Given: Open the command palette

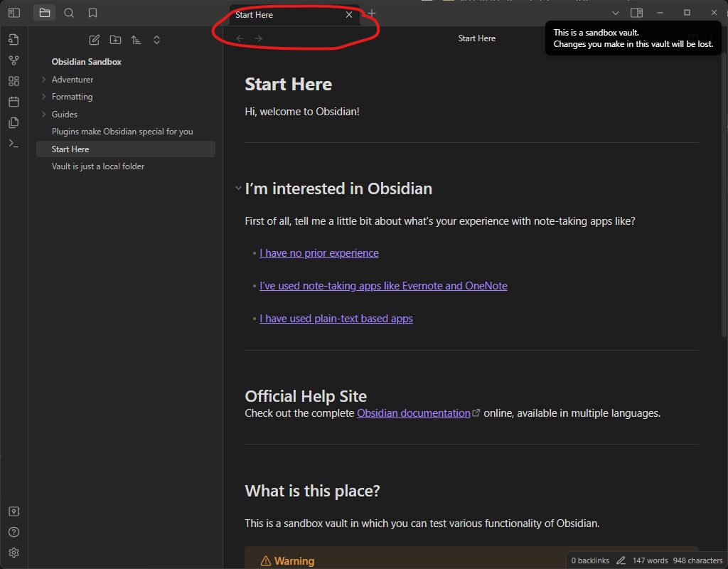Looking at the screenshot, I should point(14,142).
